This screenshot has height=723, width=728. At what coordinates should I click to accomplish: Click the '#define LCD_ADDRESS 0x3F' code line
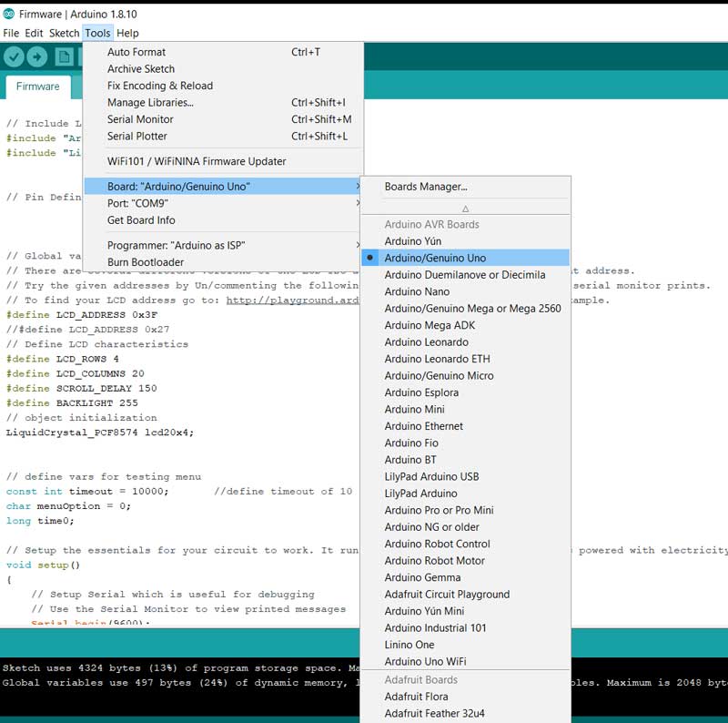point(82,315)
